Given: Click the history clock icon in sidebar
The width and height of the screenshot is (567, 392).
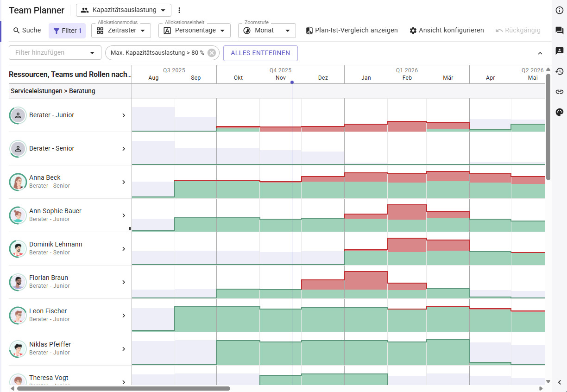Looking at the screenshot, I should point(559,71).
